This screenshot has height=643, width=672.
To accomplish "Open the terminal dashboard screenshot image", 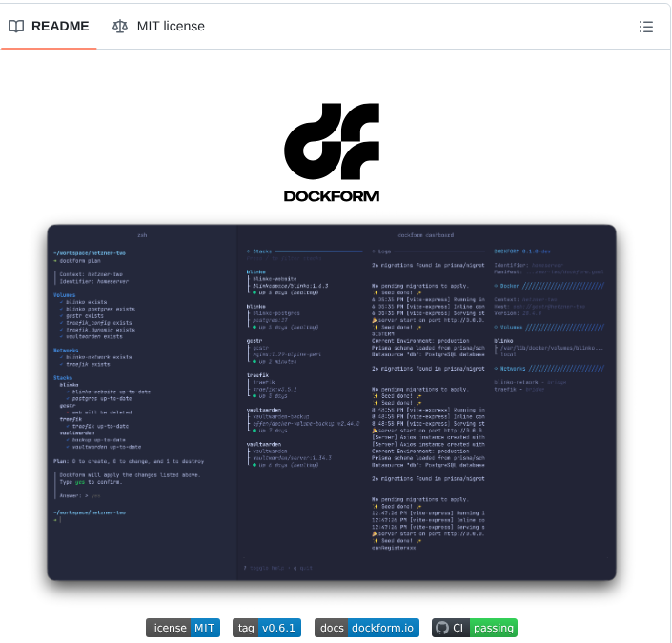I will (332, 402).
